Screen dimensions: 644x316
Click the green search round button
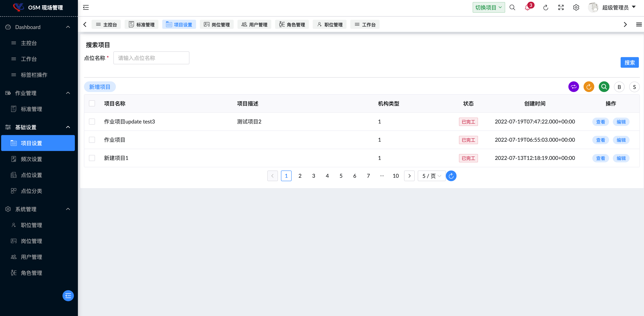click(x=604, y=87)
